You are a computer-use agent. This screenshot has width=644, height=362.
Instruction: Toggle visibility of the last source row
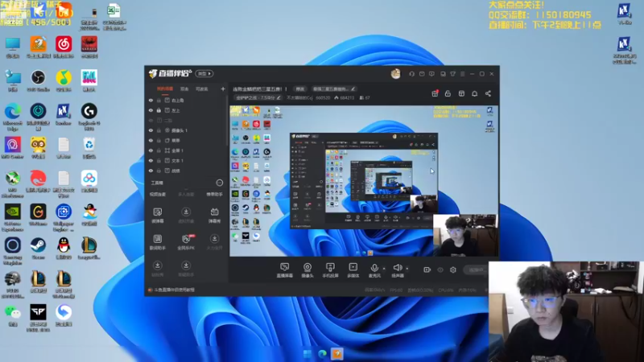tap(151, 171)
